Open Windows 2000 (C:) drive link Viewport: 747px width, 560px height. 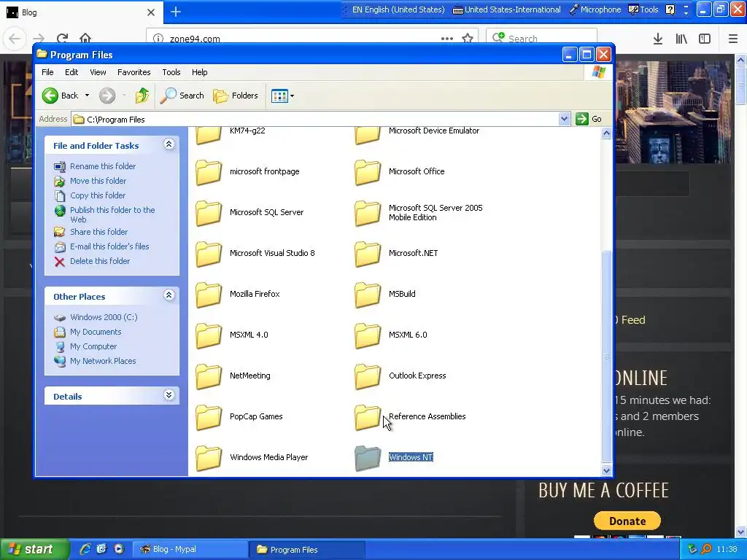point(104,317)
